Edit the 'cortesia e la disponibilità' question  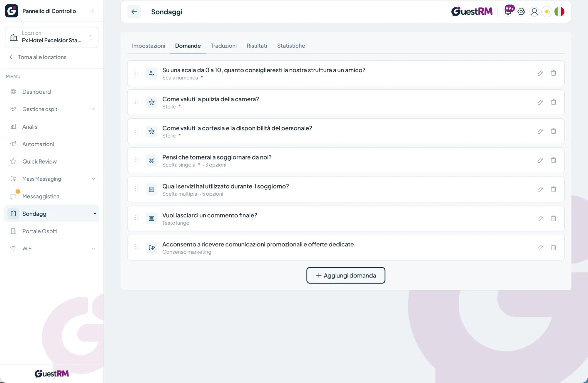[x=540, y=131]
